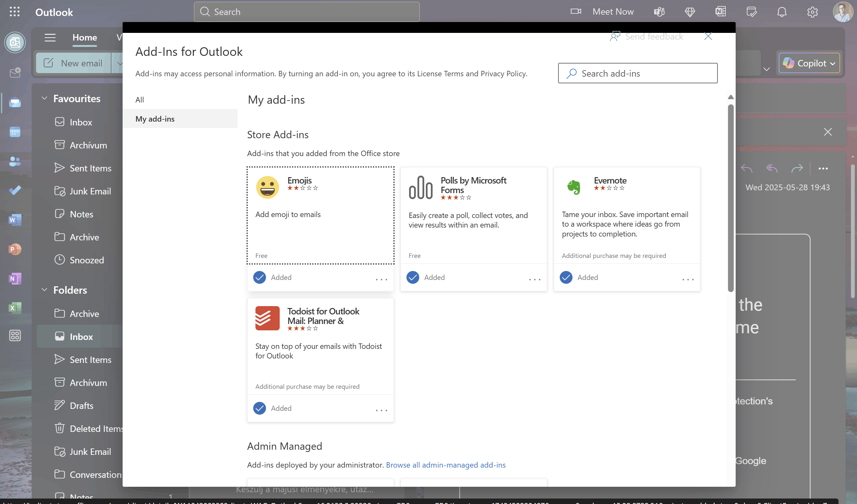Image resolution: width=857 pixels, height=504 pixels.
Task: Expand the Copilot dropdown
Action: click(833, 63)
